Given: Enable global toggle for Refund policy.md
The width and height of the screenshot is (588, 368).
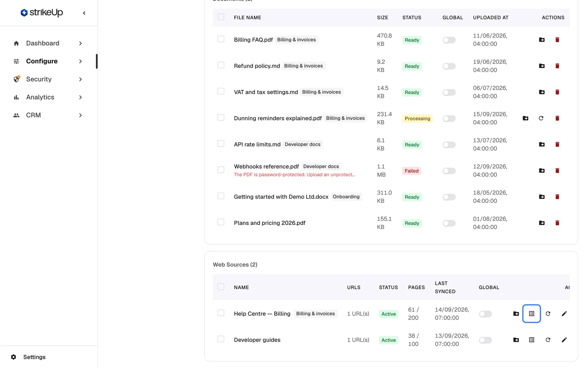Looking at the screenshot, I should (449, 66).
